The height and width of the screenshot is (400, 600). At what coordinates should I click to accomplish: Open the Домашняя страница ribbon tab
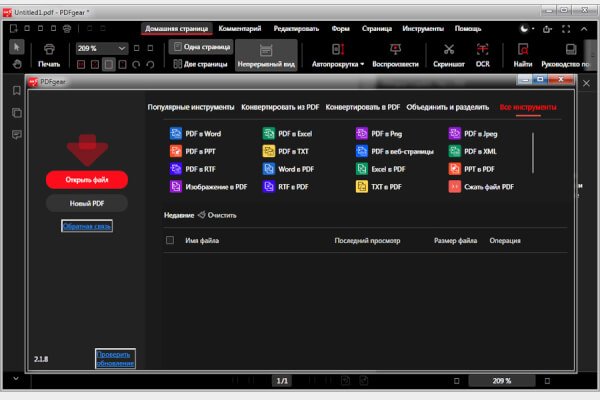point(176,29)
